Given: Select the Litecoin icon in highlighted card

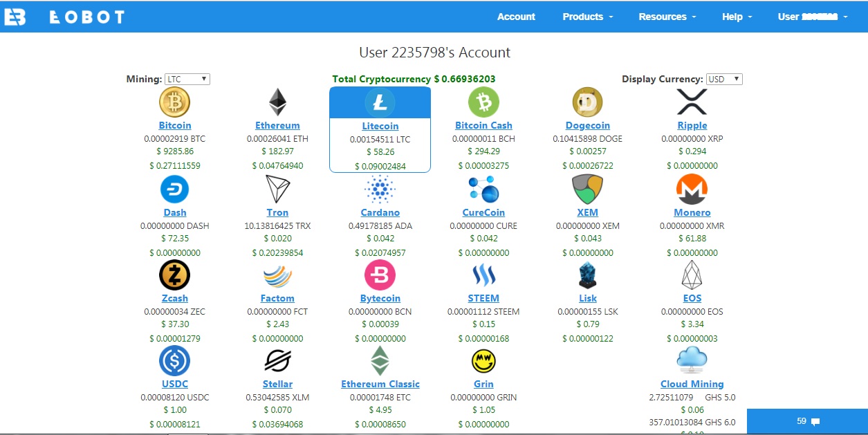Looking at the screenshot, I should pos(380,102).
